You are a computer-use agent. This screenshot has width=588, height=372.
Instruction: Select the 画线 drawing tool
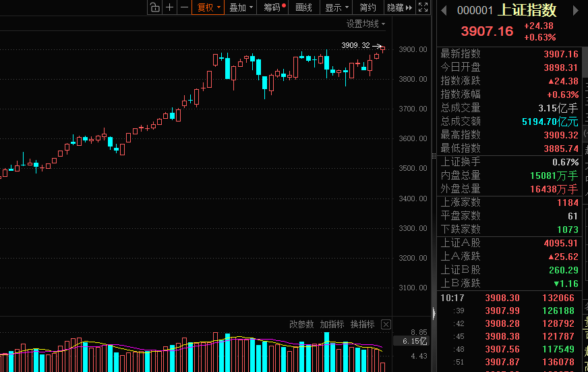(x=304, y=7)
